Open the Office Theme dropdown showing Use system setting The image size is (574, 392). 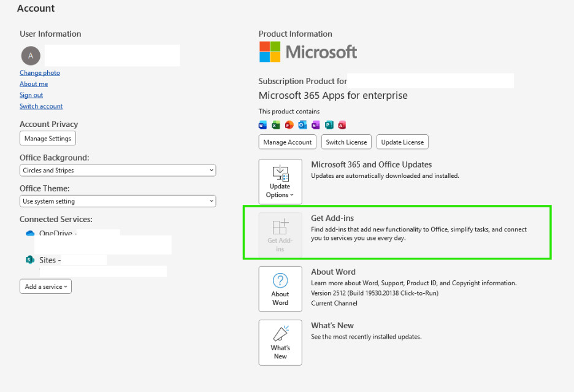click(x=118, y=201)
